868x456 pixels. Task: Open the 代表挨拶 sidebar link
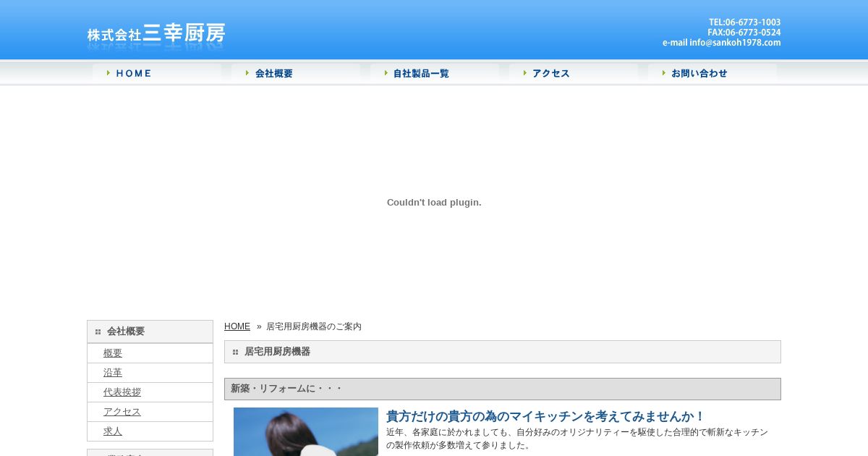122,392
